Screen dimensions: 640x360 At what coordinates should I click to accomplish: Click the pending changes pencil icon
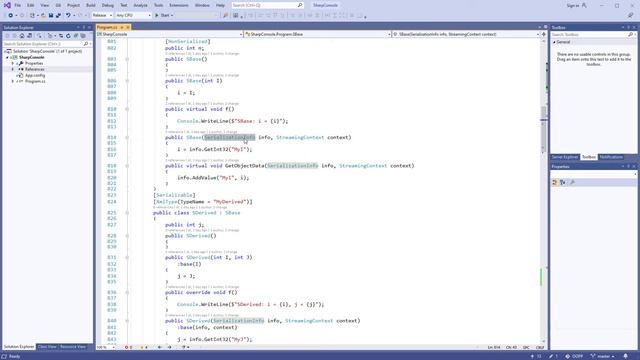pos(551,356)
